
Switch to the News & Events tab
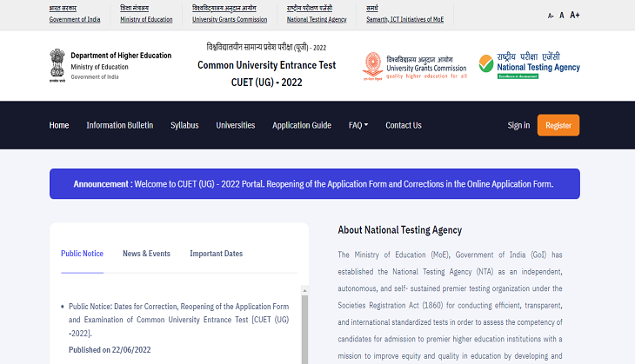[x=147, y=254]
